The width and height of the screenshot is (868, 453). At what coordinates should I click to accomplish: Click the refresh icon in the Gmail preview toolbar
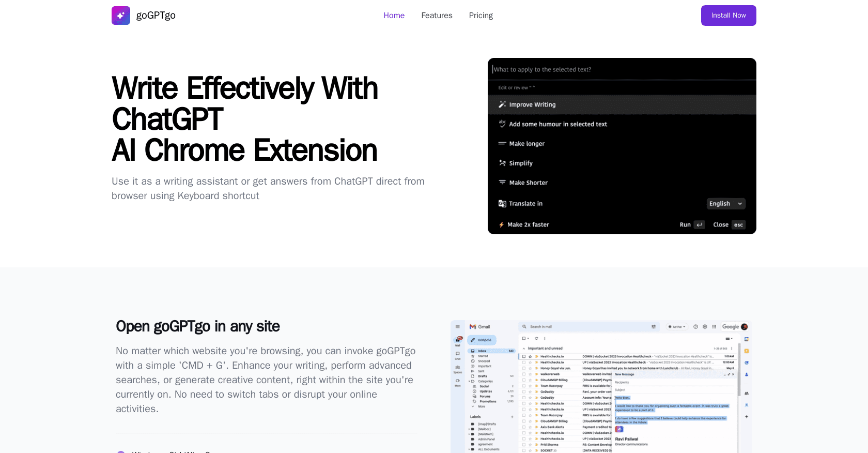click(x=536, y=339)
